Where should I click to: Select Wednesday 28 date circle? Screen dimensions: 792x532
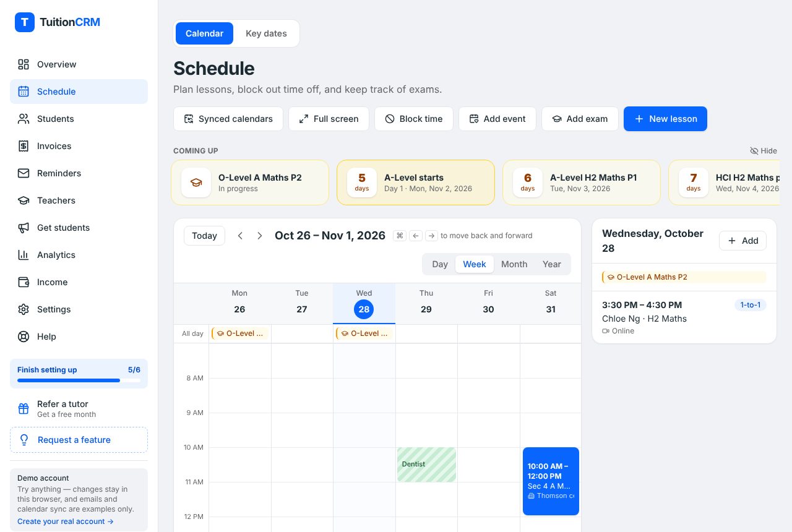pos(364,309)
